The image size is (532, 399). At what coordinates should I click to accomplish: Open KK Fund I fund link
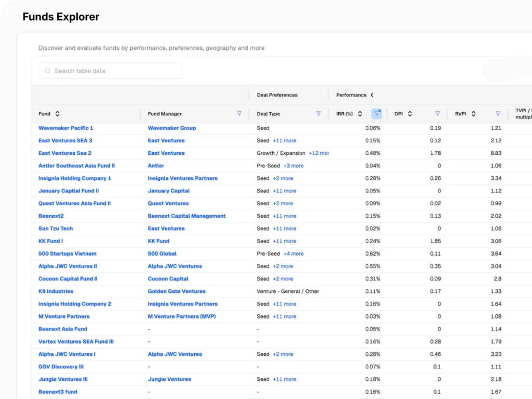(50, 241)
